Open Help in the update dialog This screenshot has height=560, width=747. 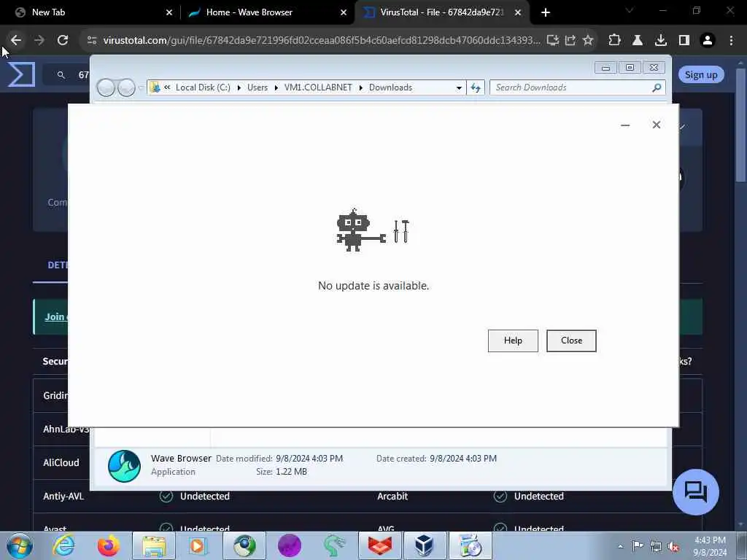tap(513, 341)
